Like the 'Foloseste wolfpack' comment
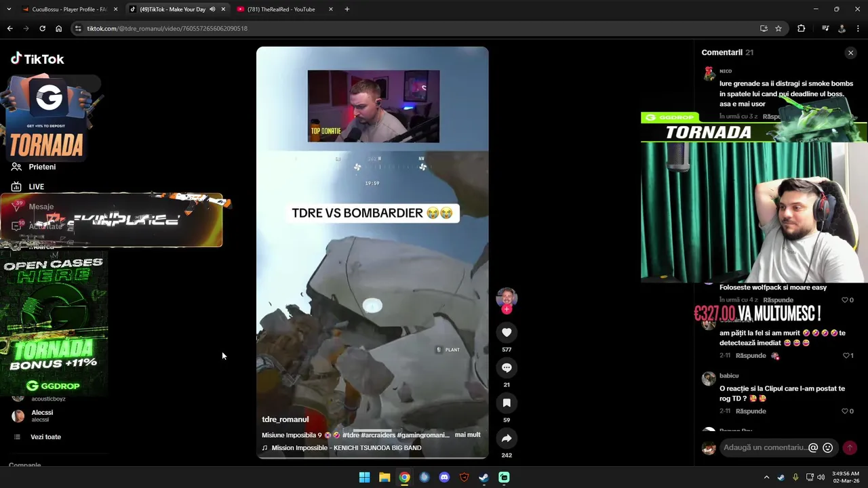The height and width of the screenshot is (488, 868). (x=846, y=300)
